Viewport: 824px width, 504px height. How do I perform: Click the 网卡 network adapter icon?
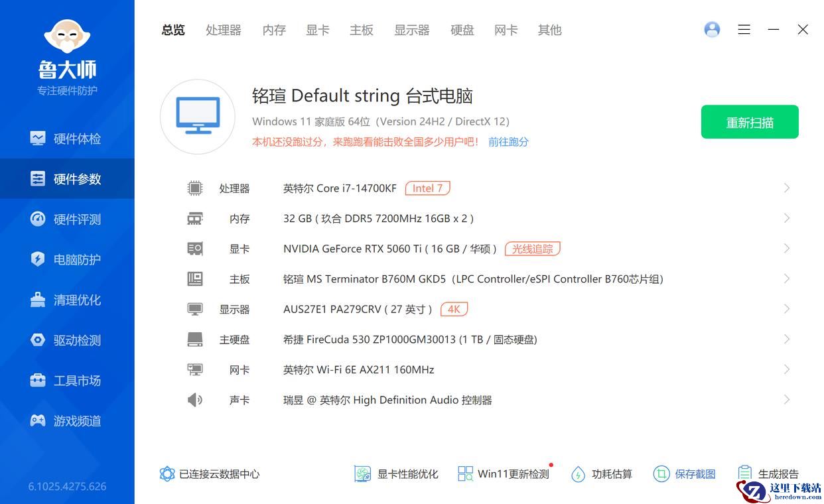tap(194, 369)
